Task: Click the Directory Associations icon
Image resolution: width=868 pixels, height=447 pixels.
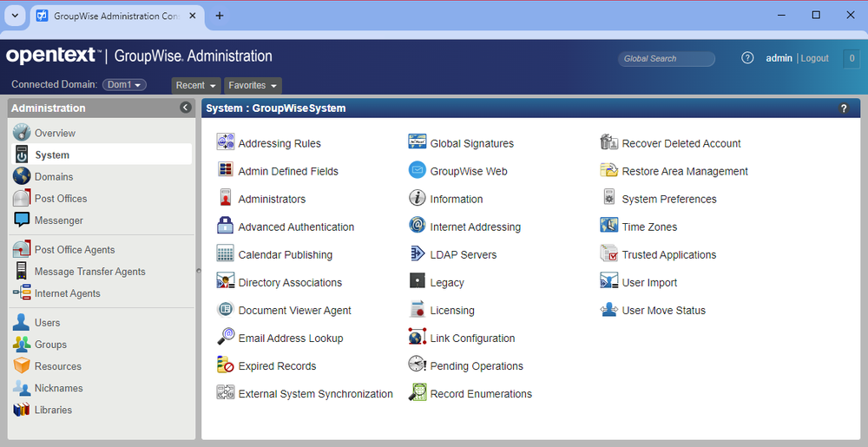Action: [x=226, y=281]
